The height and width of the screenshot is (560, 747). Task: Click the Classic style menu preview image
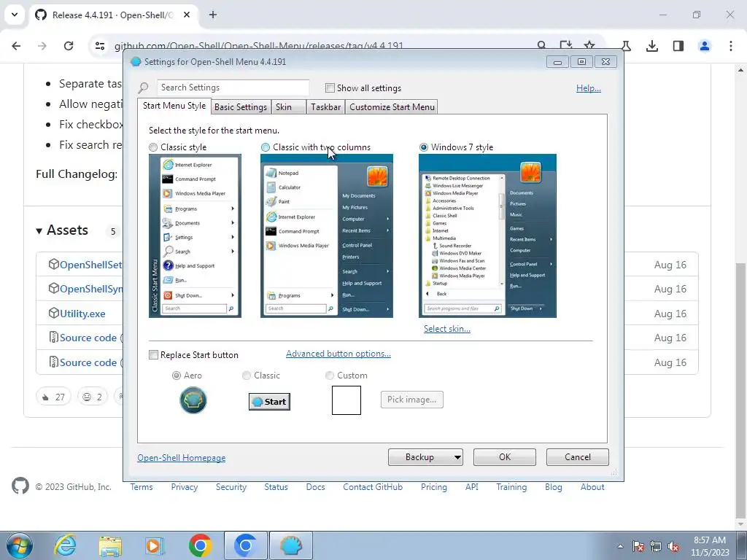(195, 236)
